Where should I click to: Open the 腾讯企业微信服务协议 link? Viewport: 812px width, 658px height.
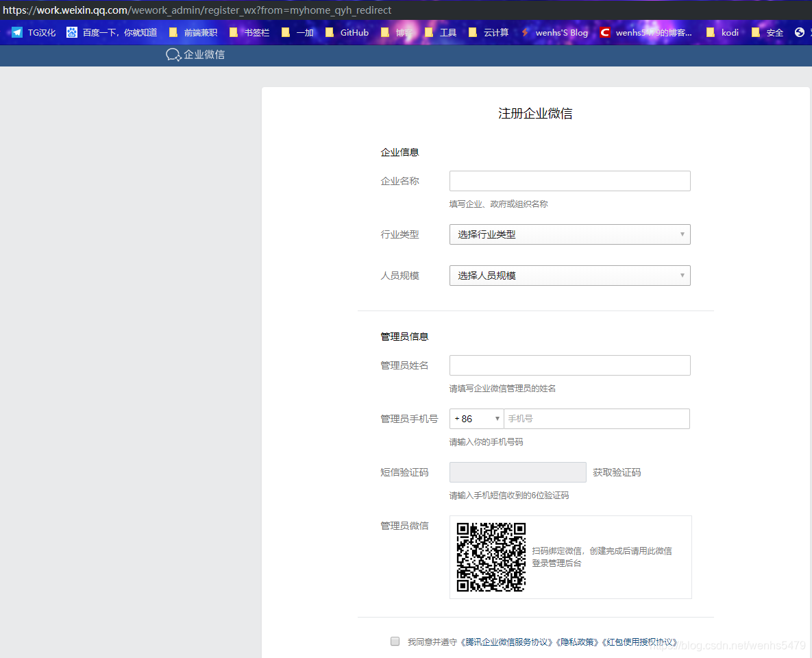point(506,642)
